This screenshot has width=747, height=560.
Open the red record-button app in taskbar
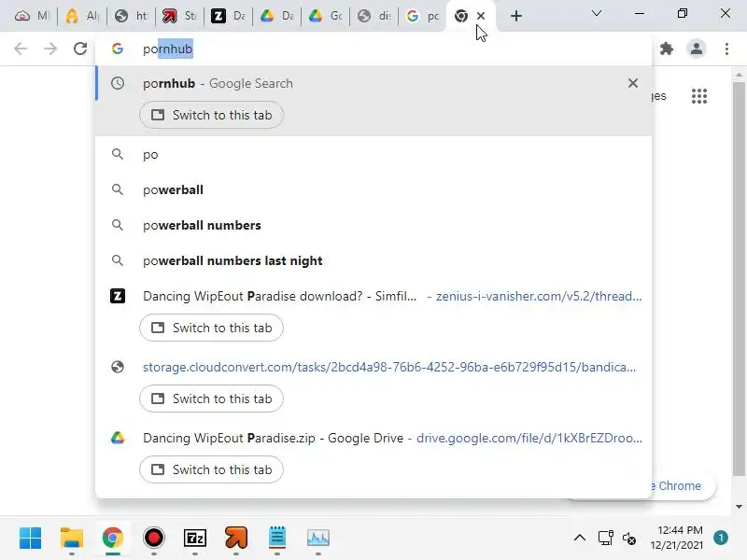tap(153, 539)
